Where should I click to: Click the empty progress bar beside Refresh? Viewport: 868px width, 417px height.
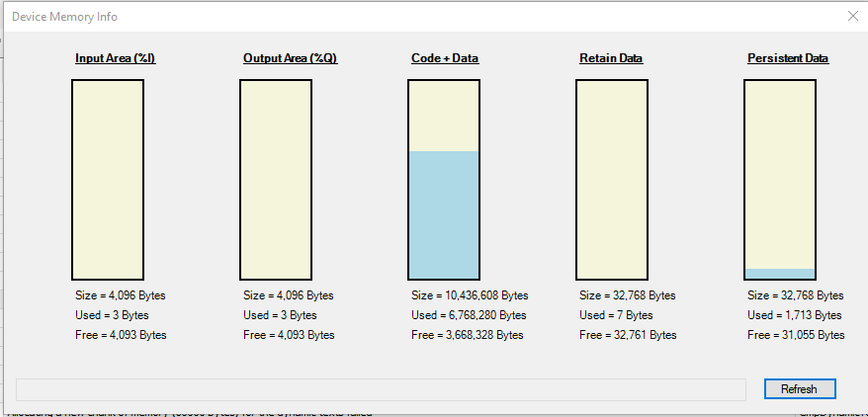pyautogui.click(x=381, y=388)
